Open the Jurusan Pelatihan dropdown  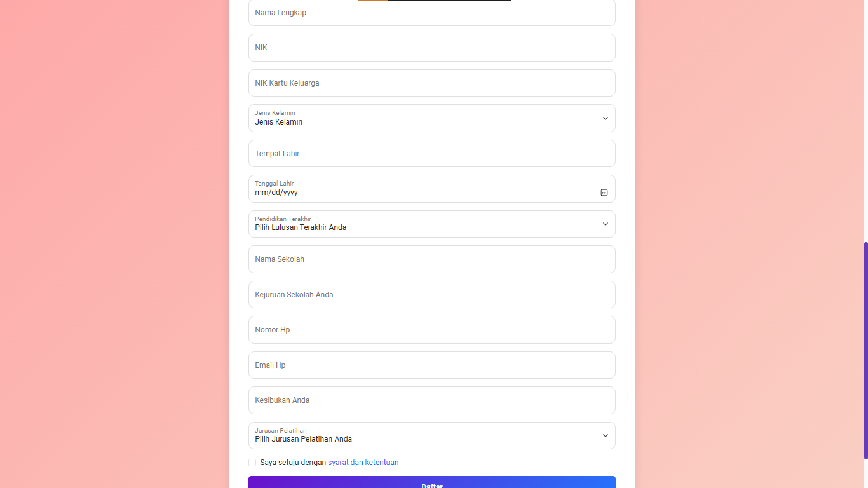click(x=431, y=436)
